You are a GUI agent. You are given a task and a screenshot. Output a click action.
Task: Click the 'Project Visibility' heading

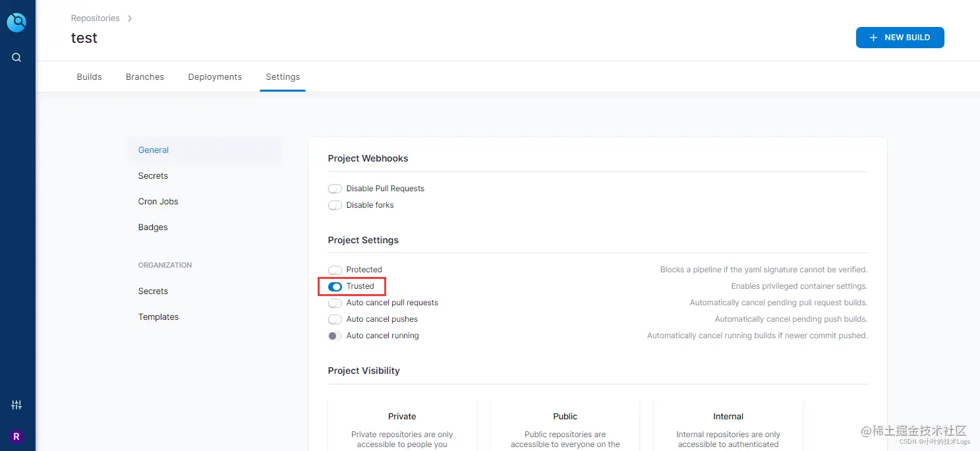point(364,371)
